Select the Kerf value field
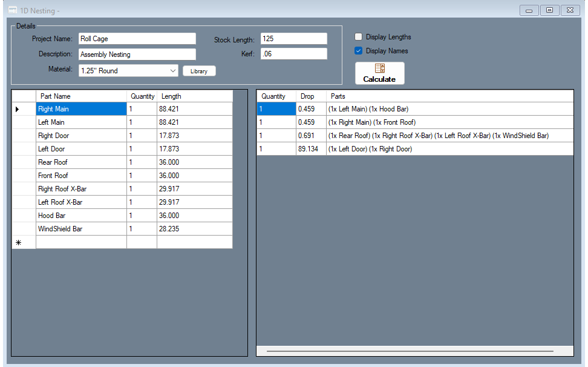 (x=293, y=54)
